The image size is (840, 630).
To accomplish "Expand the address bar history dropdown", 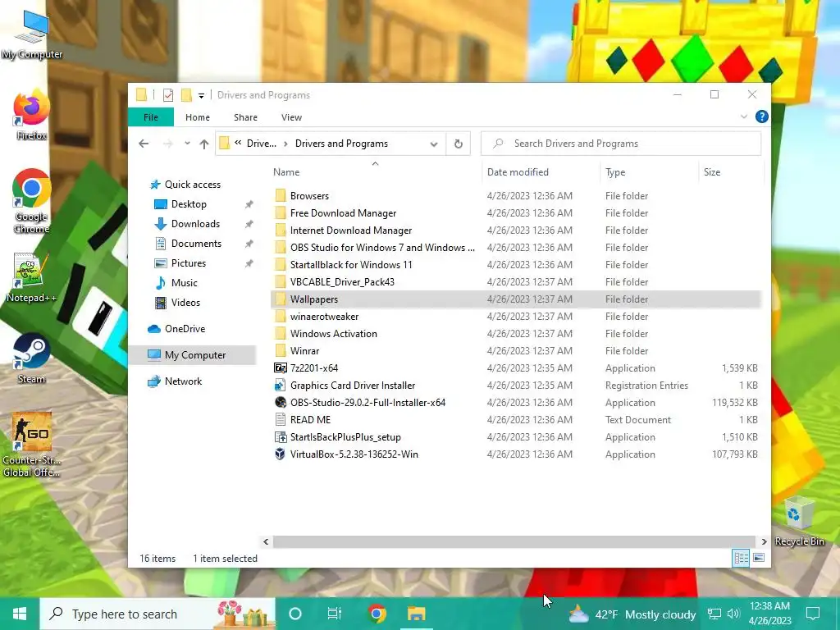I will tap(434, 144).
